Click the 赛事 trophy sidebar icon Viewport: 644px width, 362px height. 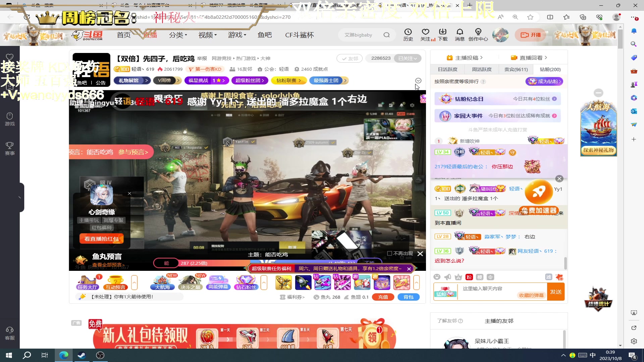tap(10, 148)
